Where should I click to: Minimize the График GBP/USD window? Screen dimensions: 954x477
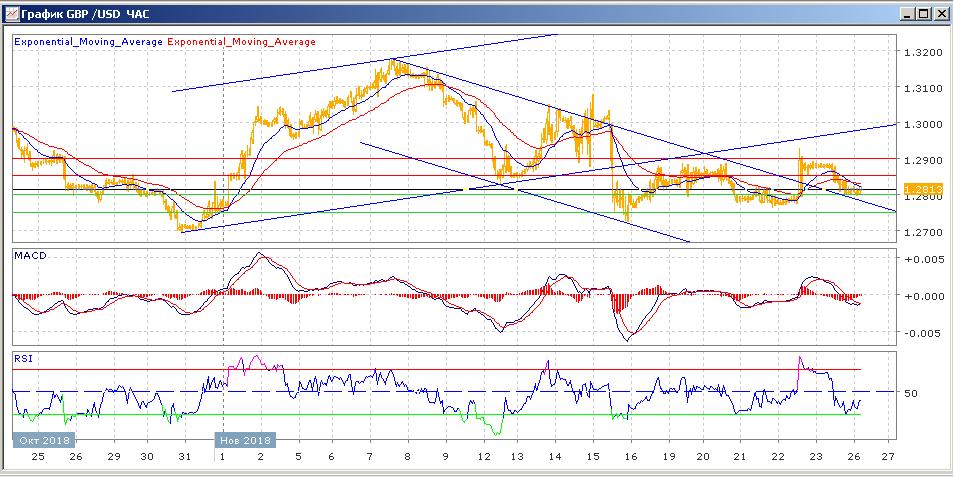pyautogui.click(x=908, y=13)
